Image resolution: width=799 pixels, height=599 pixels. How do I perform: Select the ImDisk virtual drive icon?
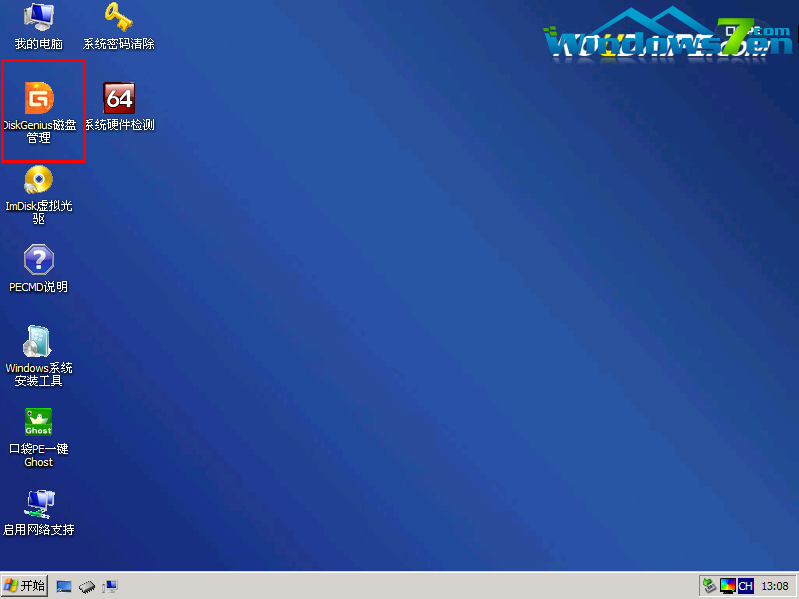pyautogui.click(x=38, y=180)
